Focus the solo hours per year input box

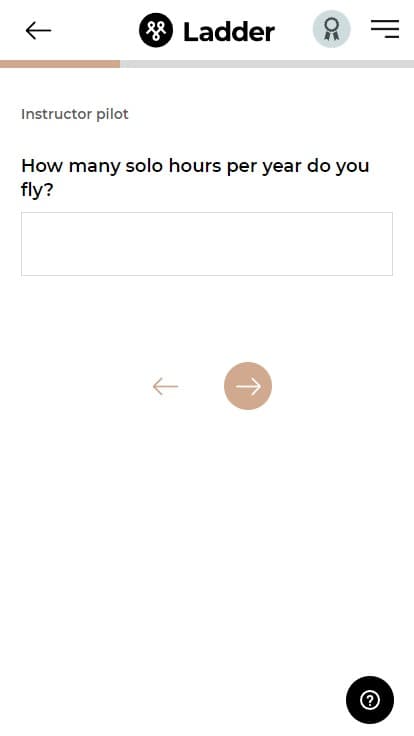[207, 244]
